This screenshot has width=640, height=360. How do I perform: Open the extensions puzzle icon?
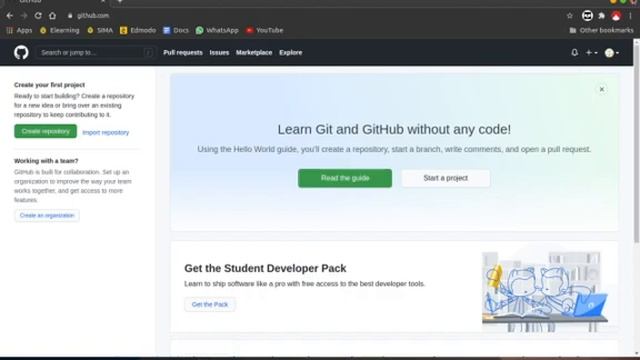pos(602,16)
